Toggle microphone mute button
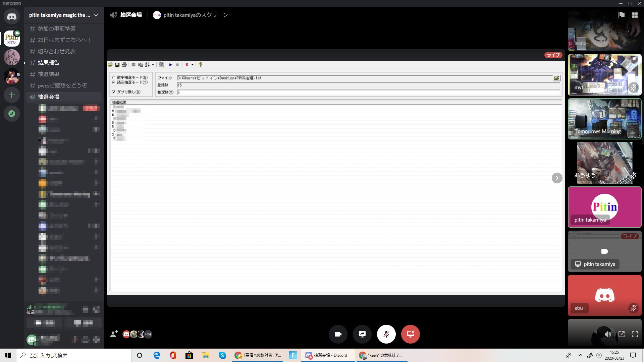This screenshot has height=362, width=644. [386, 334]
